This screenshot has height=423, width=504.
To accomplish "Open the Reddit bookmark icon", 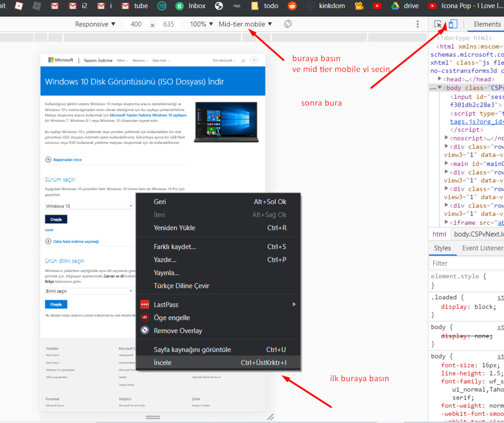I will (x=292, y=6).
